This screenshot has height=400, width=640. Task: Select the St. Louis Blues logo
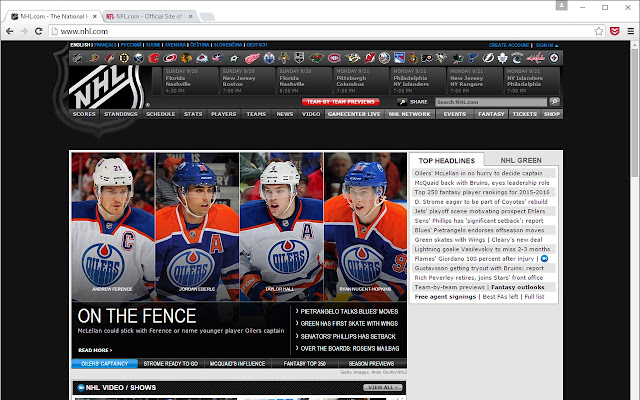coord(473,58)
